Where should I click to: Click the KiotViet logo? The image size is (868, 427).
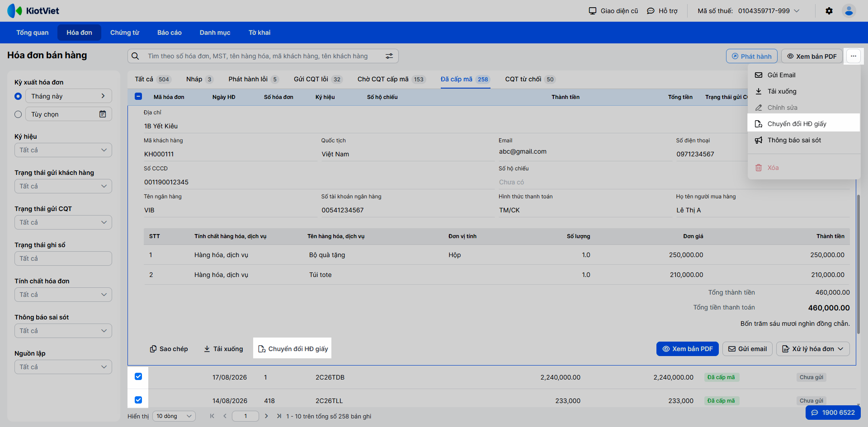click(33, 11)
